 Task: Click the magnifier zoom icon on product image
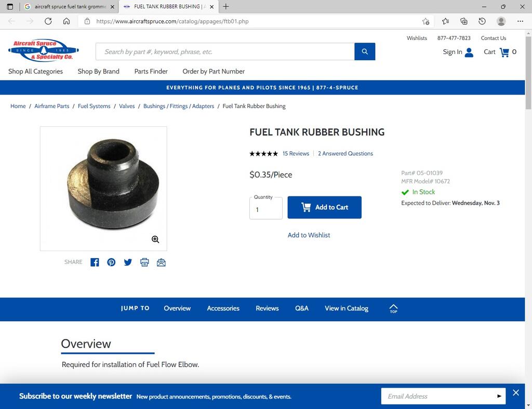click(x=155, y=239)
